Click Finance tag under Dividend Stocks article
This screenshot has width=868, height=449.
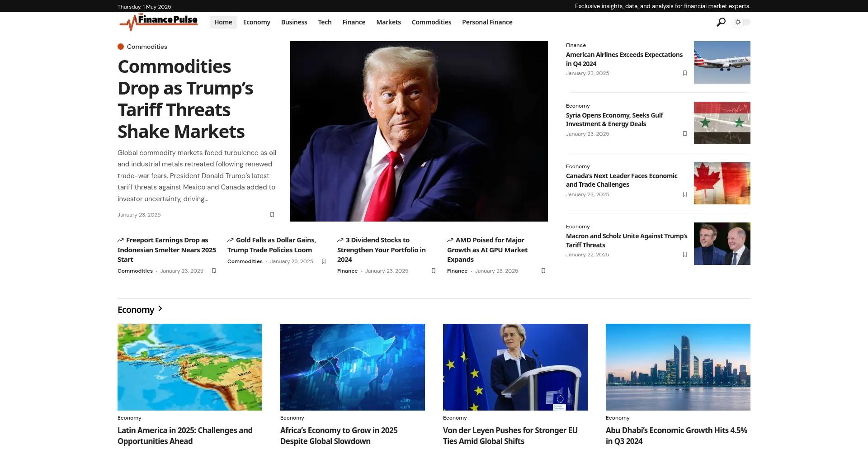[x=347, y=271]
